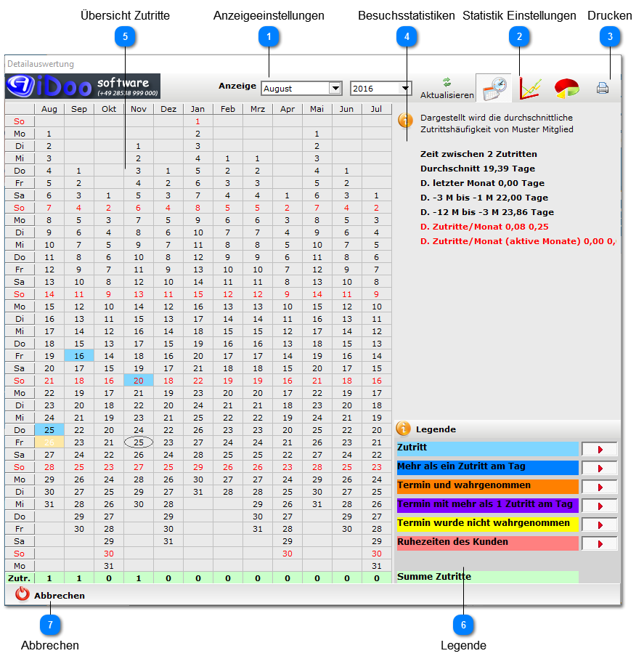This screenshot has height=664, width=644.
Task: Click the Detailauswertung window title
Action: 41,64
